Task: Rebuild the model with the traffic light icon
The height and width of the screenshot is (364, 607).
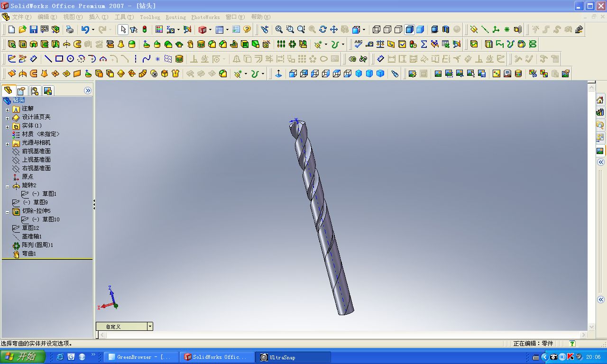Action: click(x=145, y=29)
